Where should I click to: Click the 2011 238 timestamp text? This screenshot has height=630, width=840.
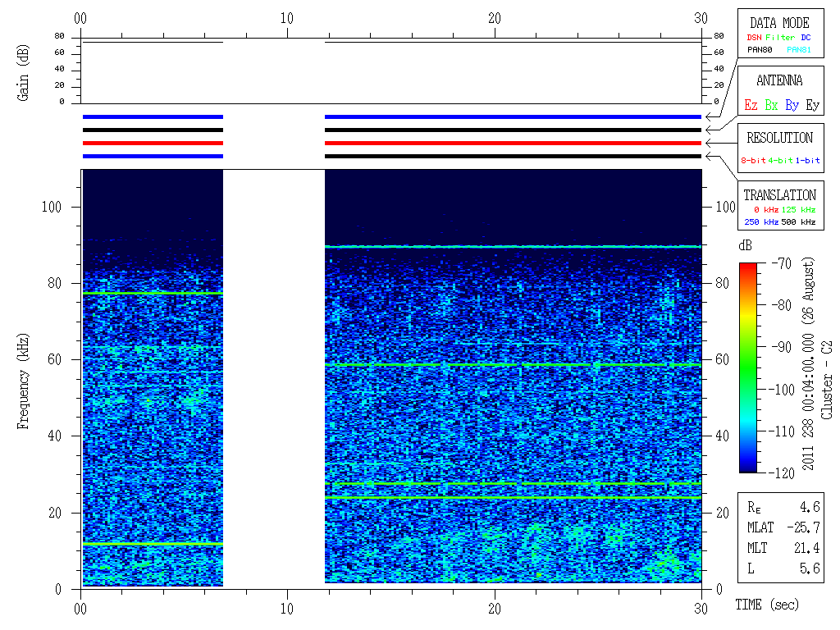[x=808, y=363]
